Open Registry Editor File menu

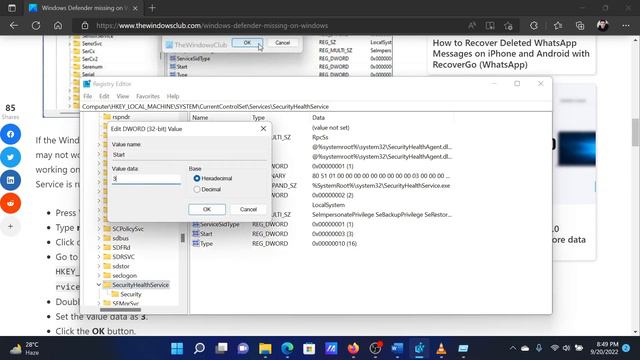pyautogui.click(x=88, y=96)
